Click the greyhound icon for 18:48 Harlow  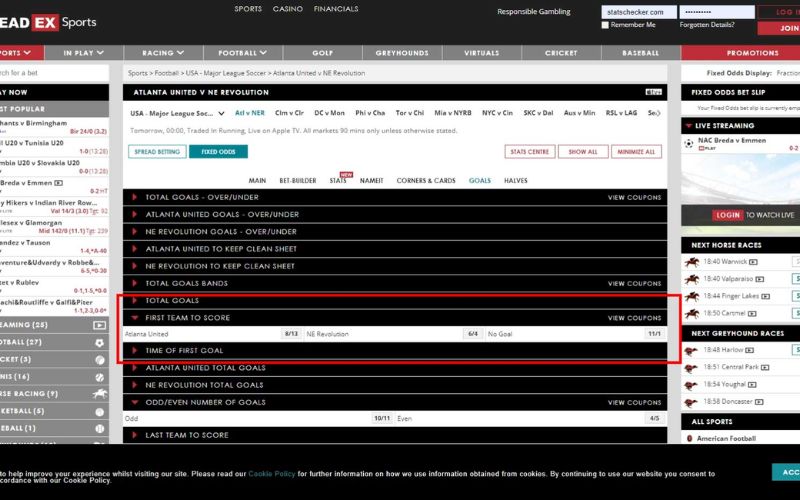point(691,351)
